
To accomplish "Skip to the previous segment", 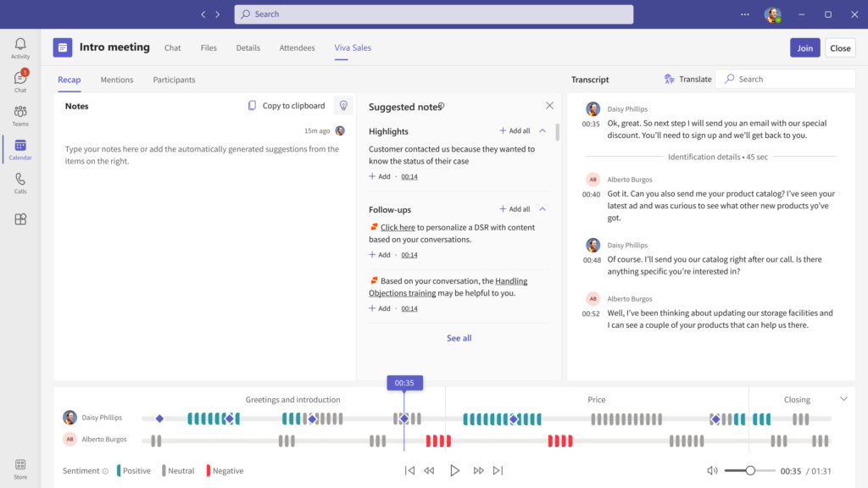I will (x=409, y=470).
